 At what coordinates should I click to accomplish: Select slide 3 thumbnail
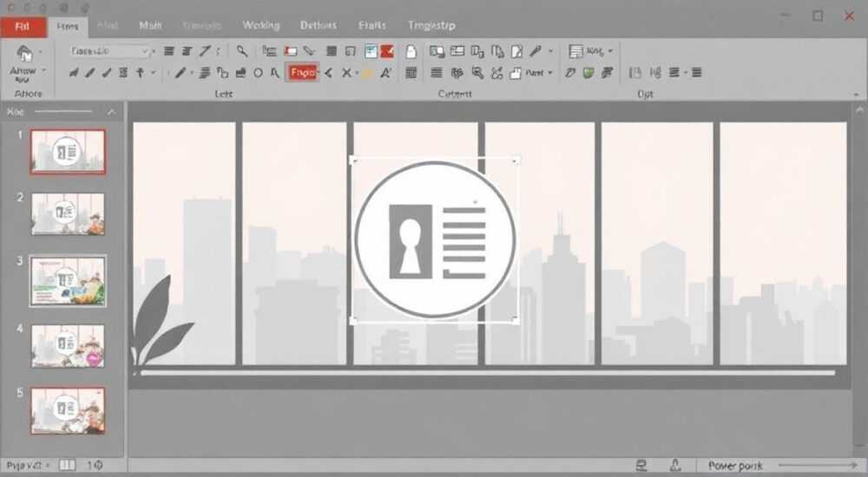[68, 280]
